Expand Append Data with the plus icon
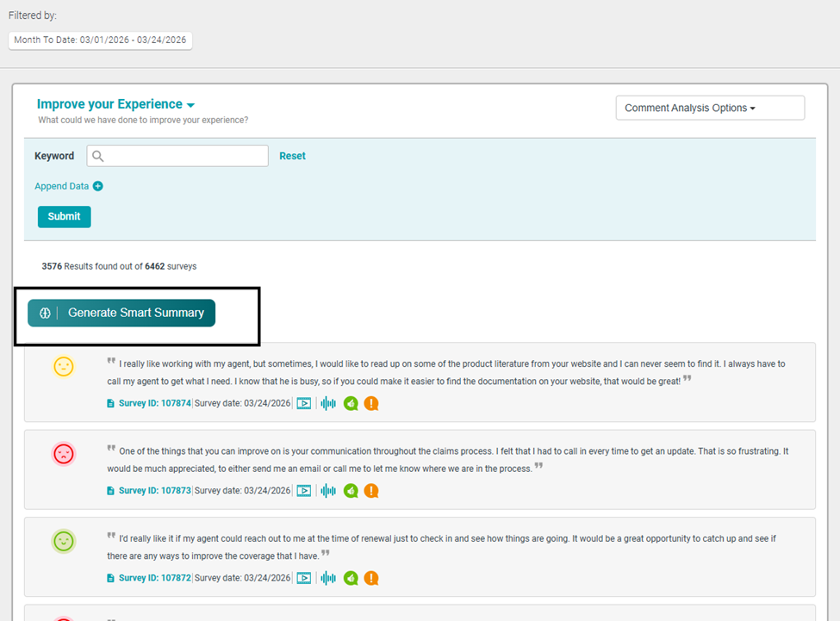Viewport: 840px width, 621px height. click(98, 186)
